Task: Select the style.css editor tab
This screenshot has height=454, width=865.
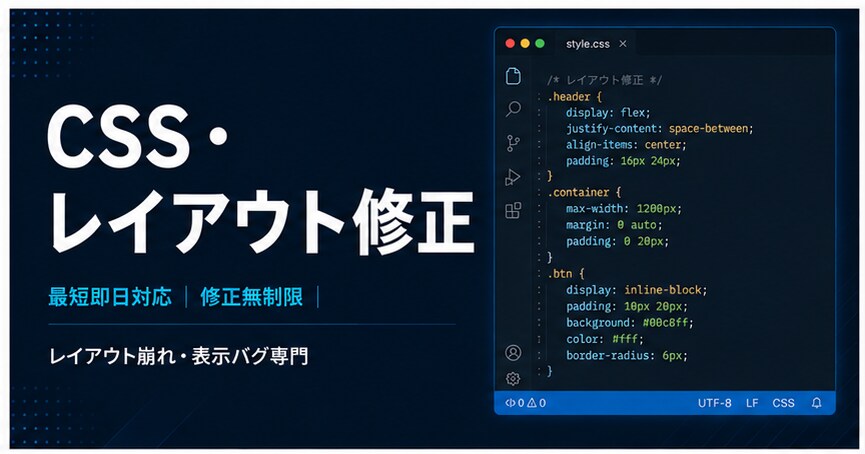Action: click(x=595, y=44)
